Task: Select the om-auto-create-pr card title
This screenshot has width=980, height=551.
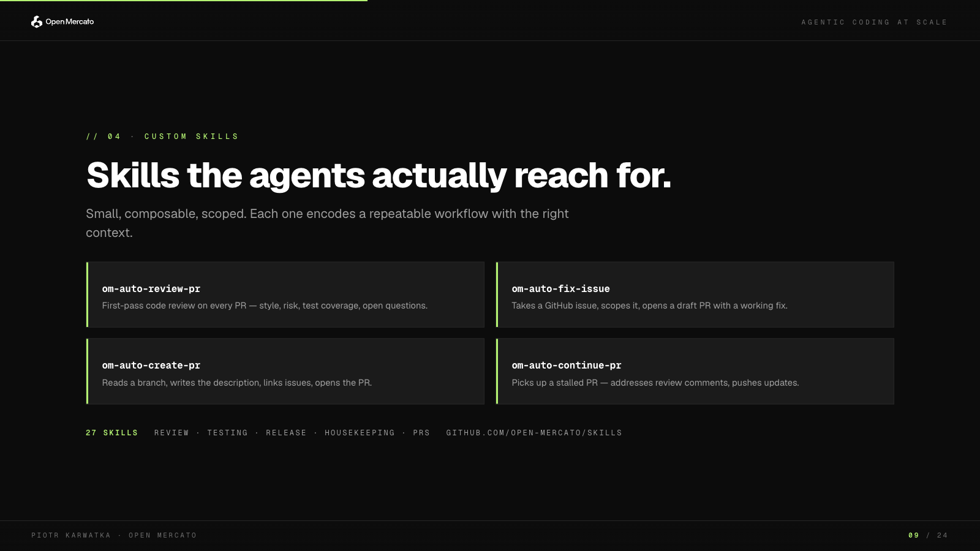Action: tap(151, 365)
